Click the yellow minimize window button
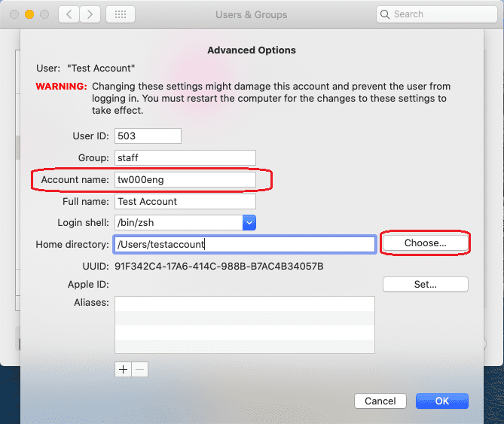Image resolution: width=504 pixels, height=424 pixels. click(x=29, y=14)
